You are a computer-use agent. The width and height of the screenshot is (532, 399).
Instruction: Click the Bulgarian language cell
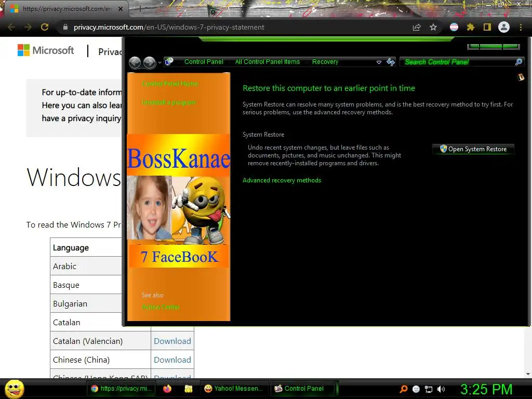(x=86, y=303)
